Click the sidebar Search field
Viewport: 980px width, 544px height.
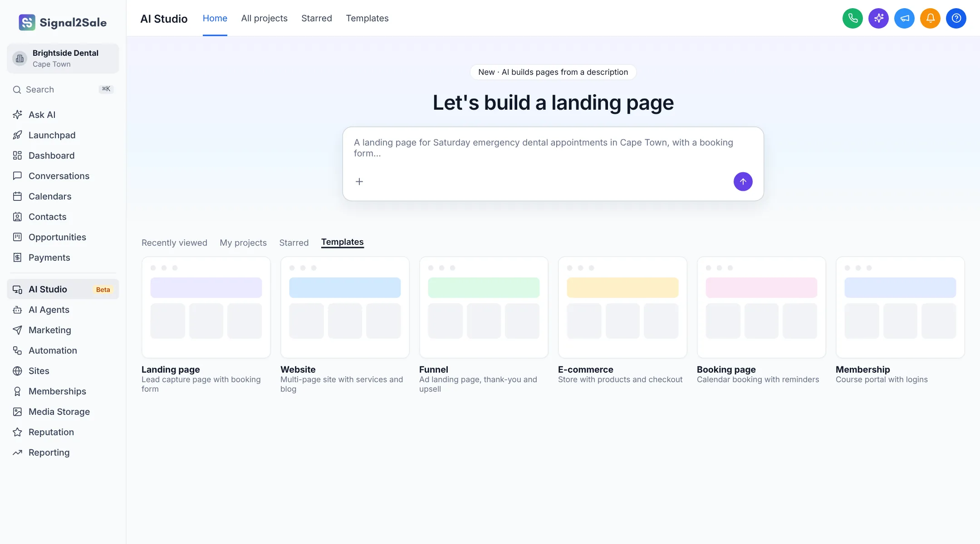pyautogui.click(x=63, y=89)
